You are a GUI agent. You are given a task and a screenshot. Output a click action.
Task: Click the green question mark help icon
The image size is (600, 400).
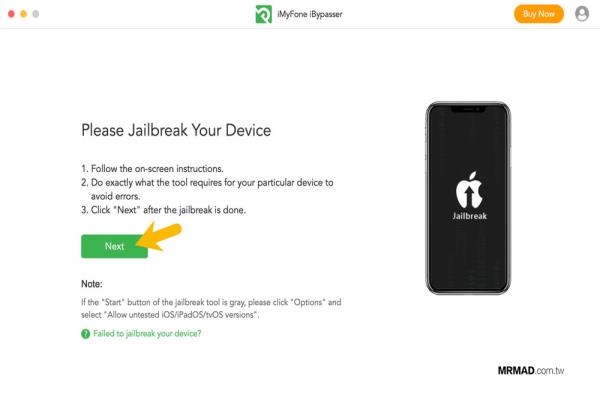[x=85, y=334]
